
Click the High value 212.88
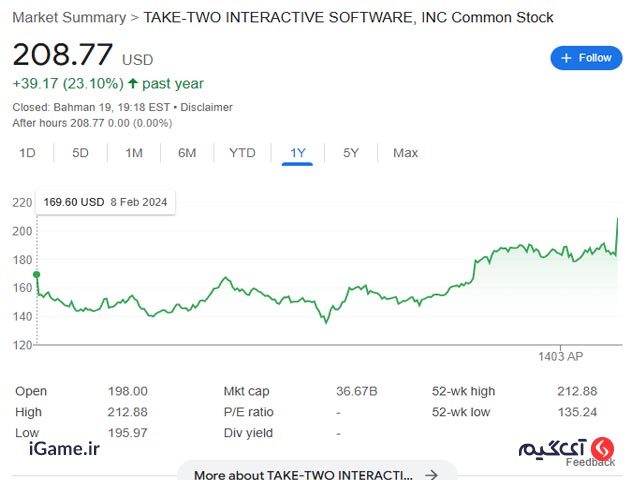pyautogui.click(x=127, y=412)
